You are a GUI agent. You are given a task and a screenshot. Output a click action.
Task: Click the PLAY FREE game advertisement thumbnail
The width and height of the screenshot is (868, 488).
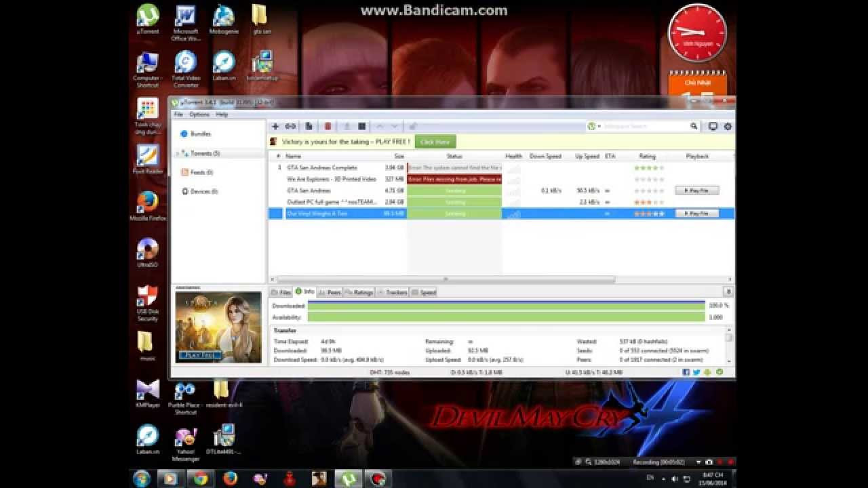point(218,327)
